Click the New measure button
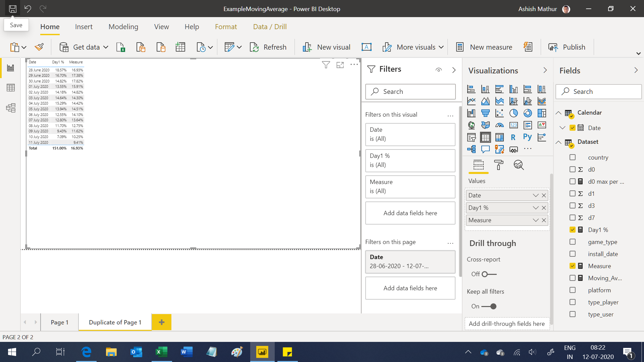The height and width of the screenshot is (362, 644). [484, 47]
